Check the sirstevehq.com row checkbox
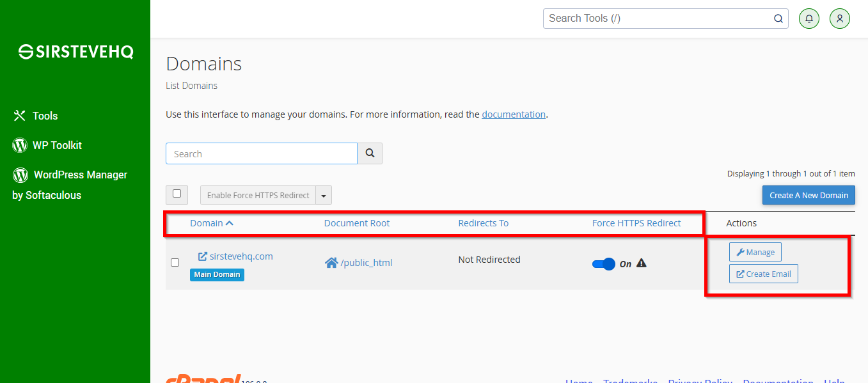This screenshot has height=383, width=868. coord(175,262)
